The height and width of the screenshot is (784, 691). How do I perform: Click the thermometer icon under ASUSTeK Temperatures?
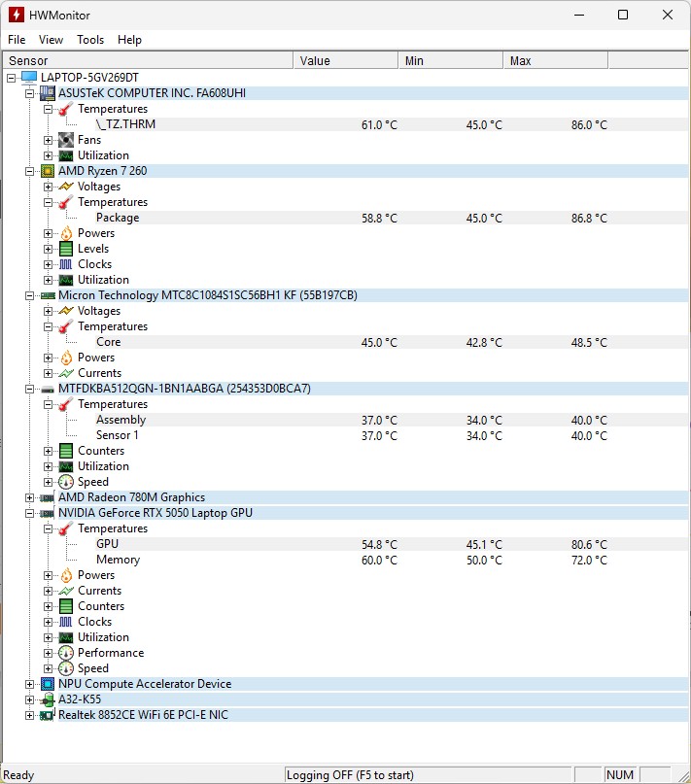click(65, 109)
